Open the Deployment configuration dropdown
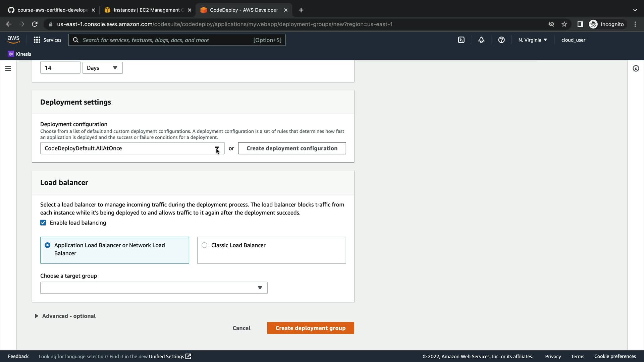Viewport: 644px width, 362px height. tap(132, 148)
